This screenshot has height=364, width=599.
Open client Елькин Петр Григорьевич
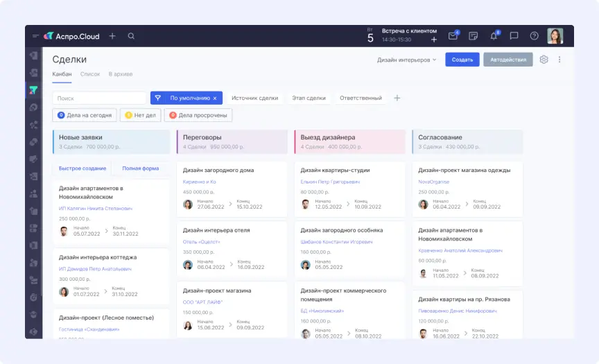point(330,182)
